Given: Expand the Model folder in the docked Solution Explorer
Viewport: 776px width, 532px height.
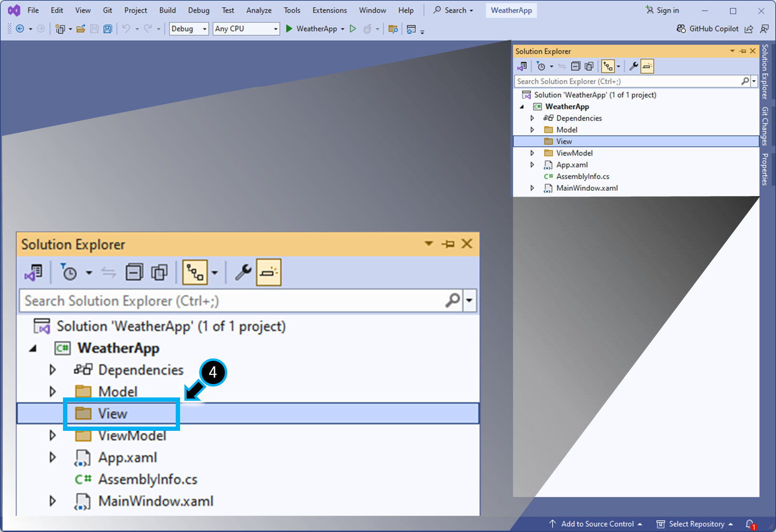Looking at the screenshot, I should coord(532,130).
